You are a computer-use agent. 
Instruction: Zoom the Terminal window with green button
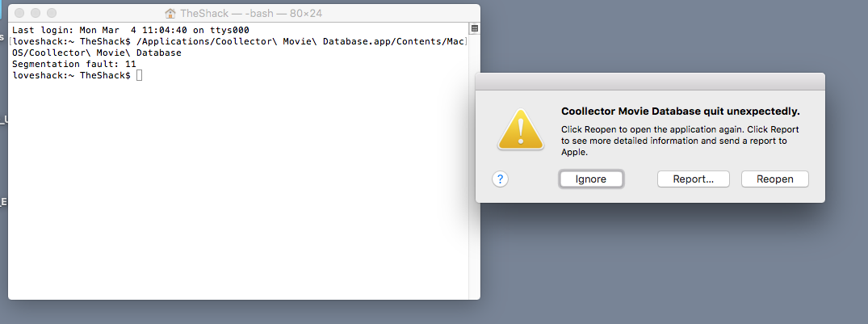52,13
